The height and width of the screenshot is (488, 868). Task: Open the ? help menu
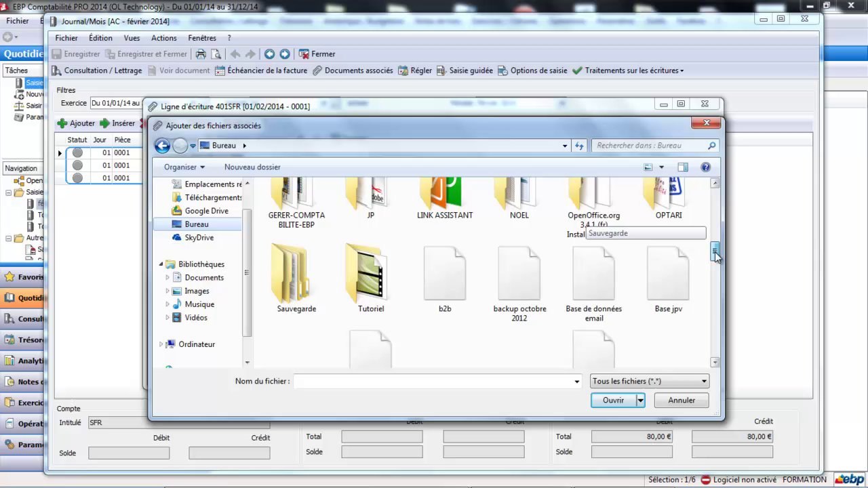229,38
